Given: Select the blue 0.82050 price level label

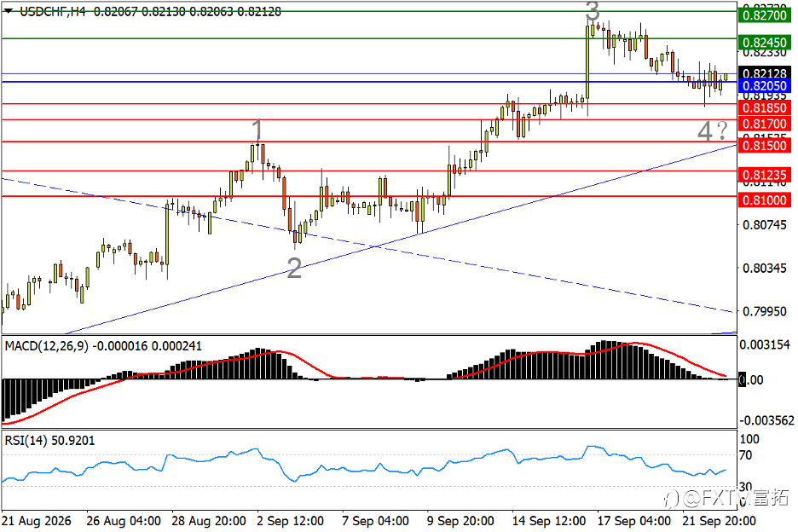Looking at the screenshot, I should 765,85.
